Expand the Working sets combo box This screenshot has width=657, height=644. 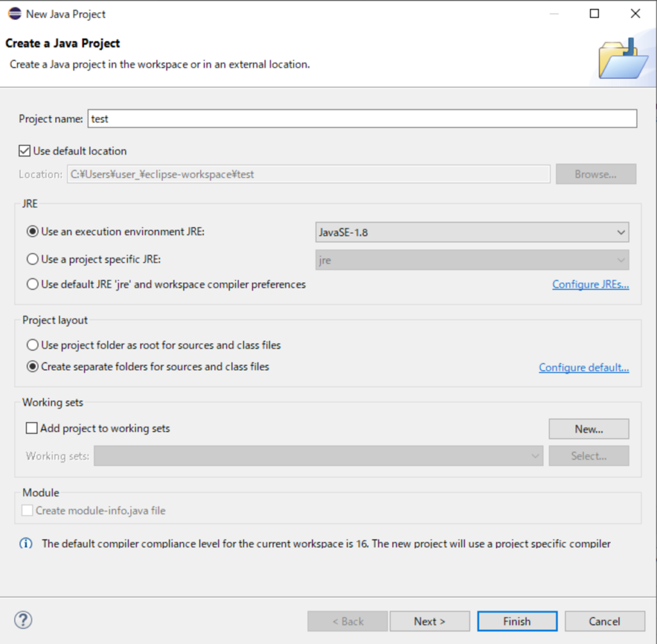[x=318, y=456]
